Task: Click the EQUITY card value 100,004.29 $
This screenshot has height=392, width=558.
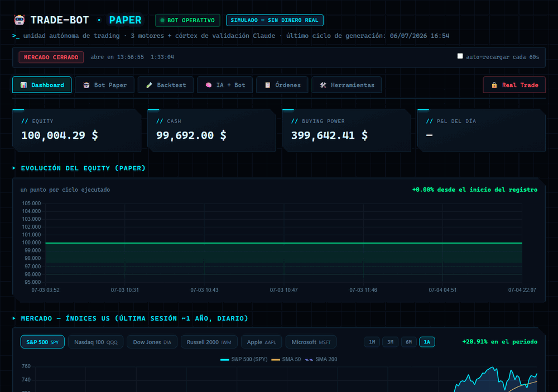Action: [x=60, y=135]
